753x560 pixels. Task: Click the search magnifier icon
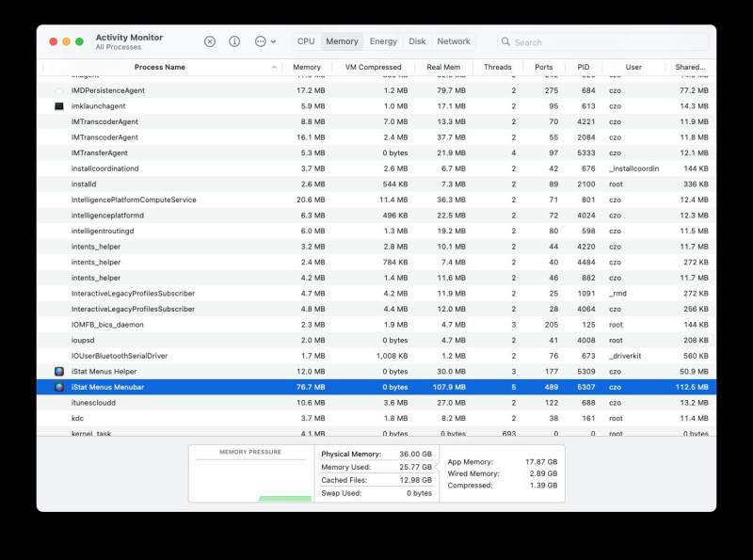click(505, 41)
